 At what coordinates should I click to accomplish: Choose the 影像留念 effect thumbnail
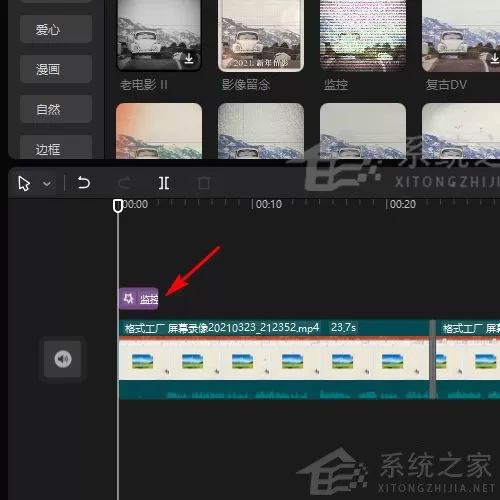[x=261, y=35]
